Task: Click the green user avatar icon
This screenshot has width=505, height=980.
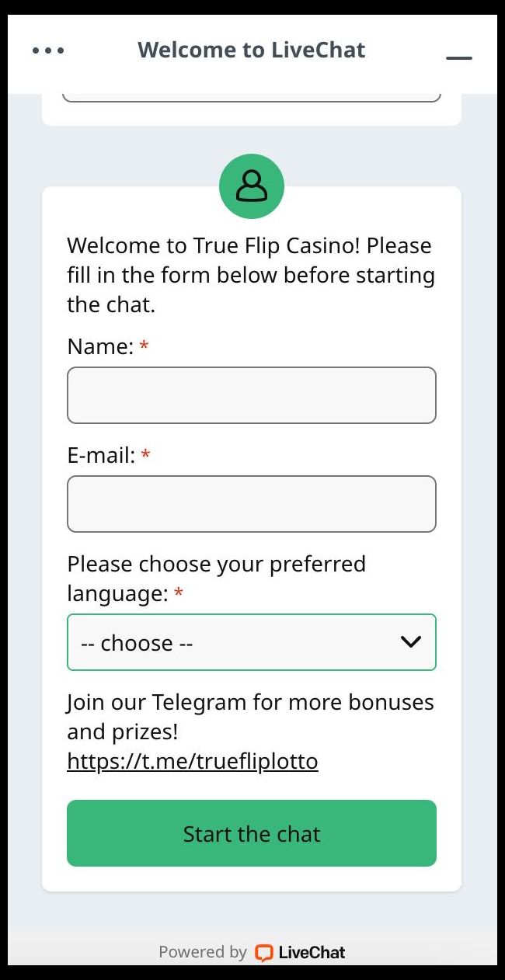Action: (x=252, y=186)
